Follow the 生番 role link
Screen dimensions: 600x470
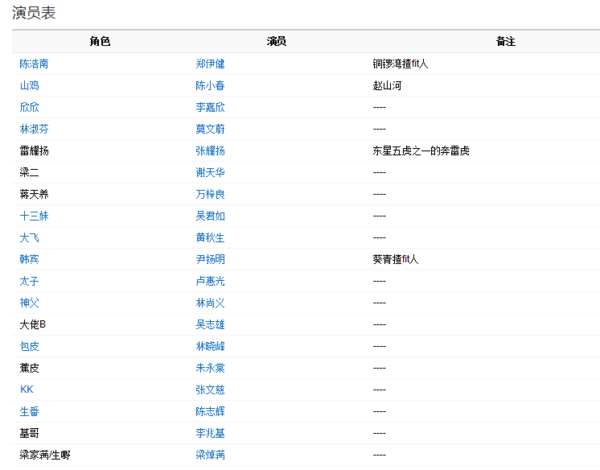point(29,411)
